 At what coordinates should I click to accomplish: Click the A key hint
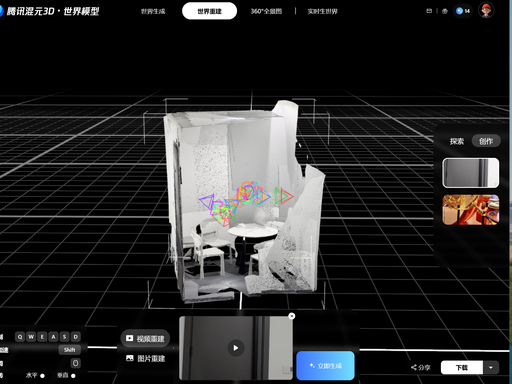click(x=53, y=337)
